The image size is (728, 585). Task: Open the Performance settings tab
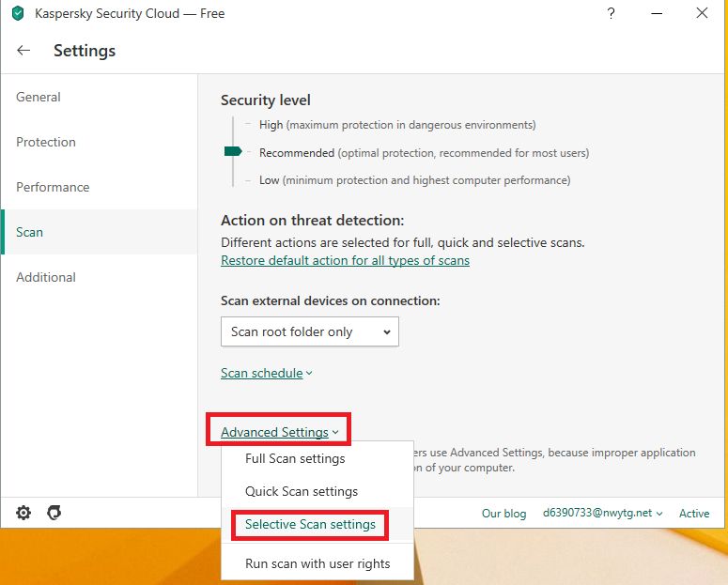point(100,187)
